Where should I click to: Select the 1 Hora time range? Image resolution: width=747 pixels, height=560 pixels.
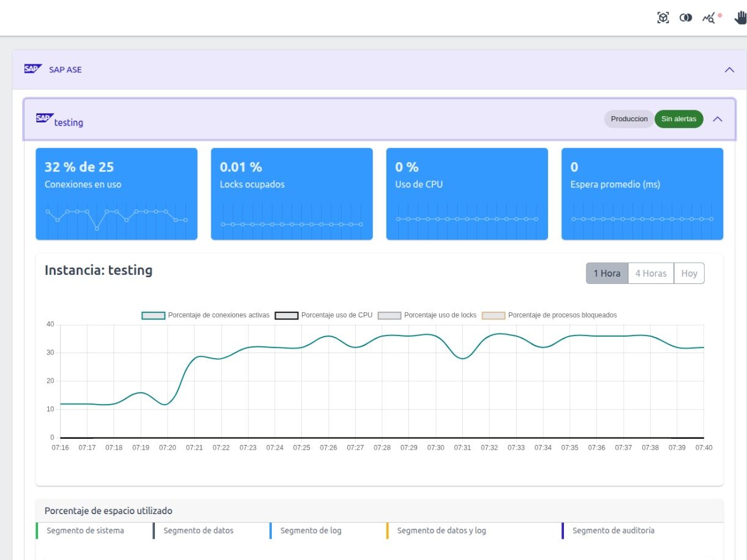point(607,274)
